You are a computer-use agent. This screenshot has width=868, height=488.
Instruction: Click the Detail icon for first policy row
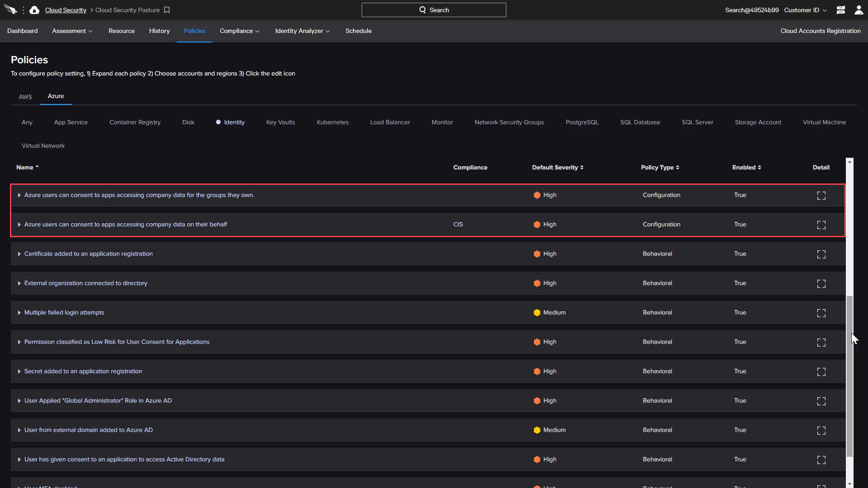tap(821, 195)
